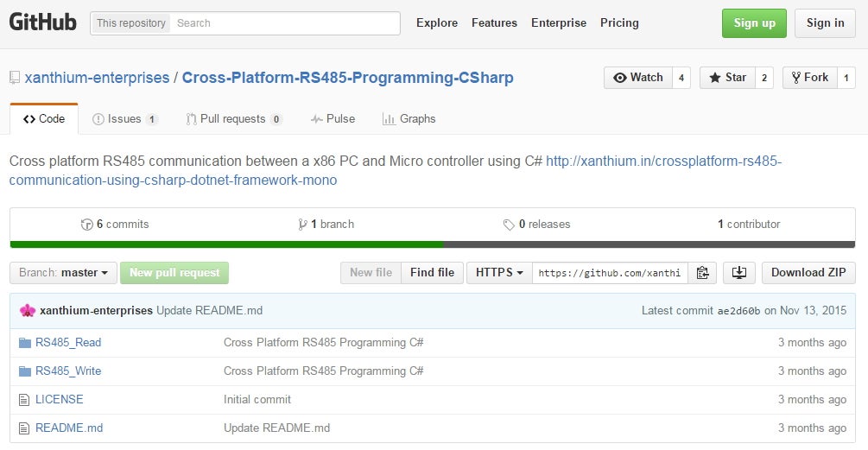Star the repository

(727, 78)
